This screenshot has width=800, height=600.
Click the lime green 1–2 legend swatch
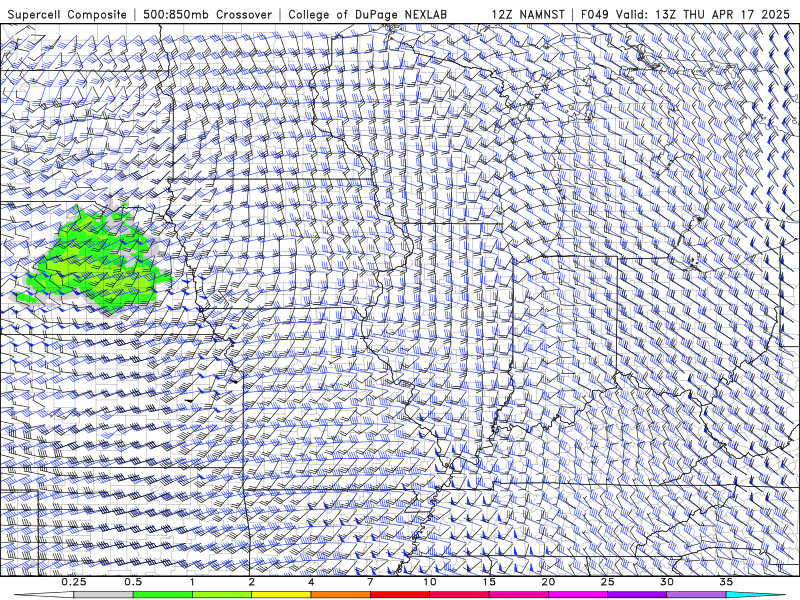tap(221, 595)
